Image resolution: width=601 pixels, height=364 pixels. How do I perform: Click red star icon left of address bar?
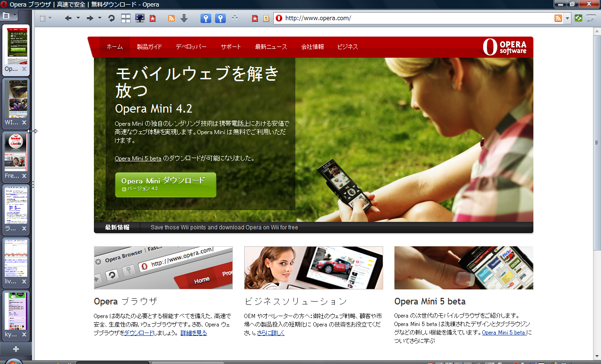point(255,18)
